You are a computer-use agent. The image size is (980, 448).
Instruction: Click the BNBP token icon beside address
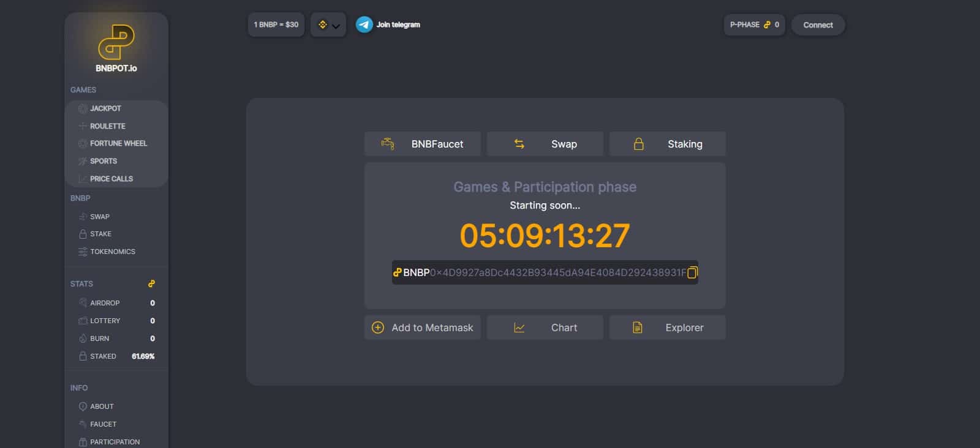397,272
